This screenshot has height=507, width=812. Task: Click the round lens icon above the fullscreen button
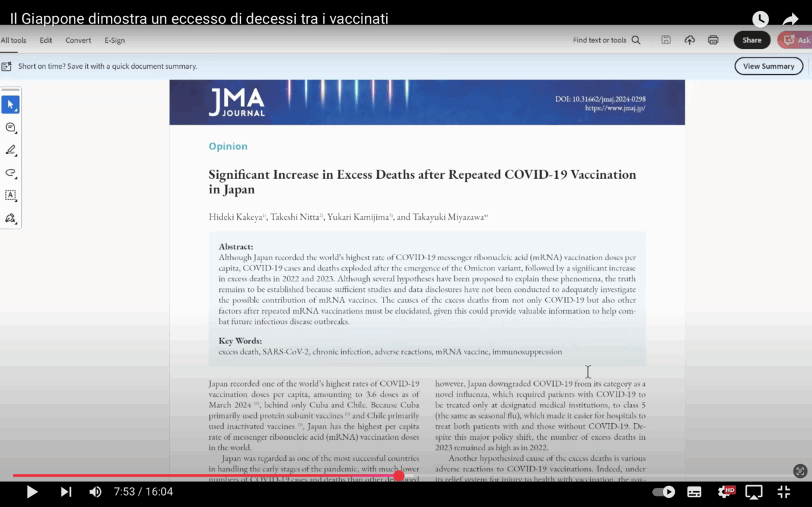pos(800,471)
